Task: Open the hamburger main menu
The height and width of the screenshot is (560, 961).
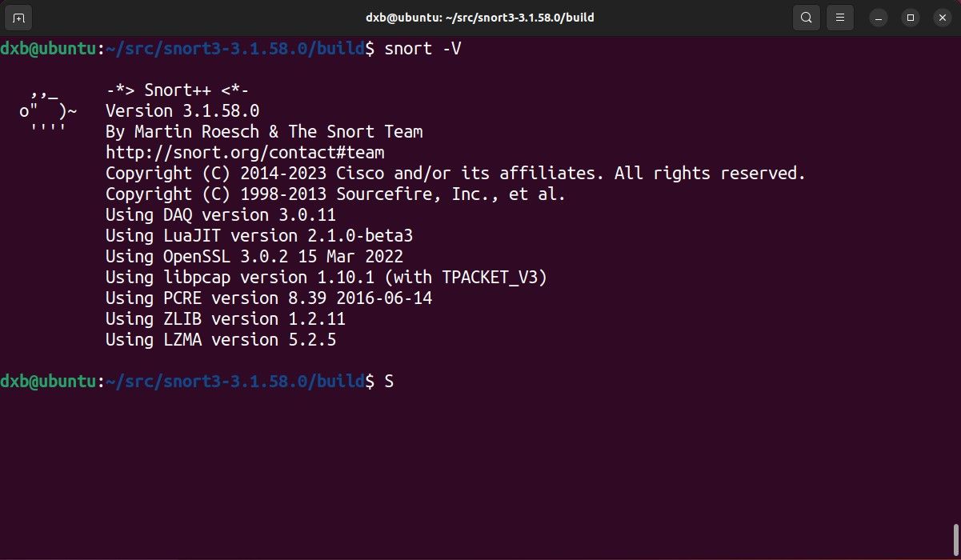Action: (x=840, y=17)
